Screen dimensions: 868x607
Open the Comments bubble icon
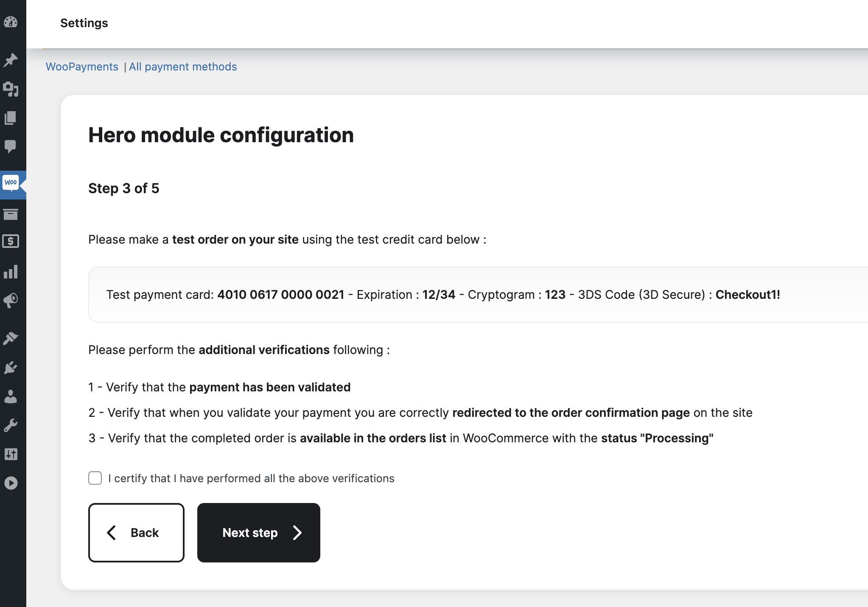coord(11,146)
